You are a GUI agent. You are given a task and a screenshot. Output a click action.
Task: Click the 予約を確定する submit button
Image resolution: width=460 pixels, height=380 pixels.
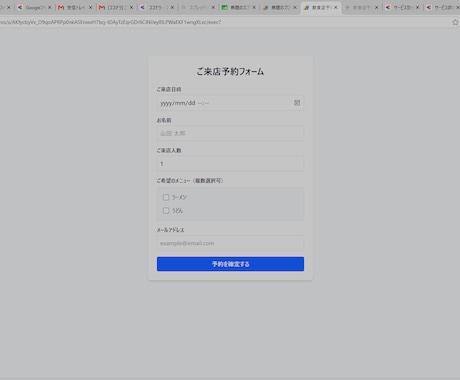pyautogui.click(x=230, y=264)
